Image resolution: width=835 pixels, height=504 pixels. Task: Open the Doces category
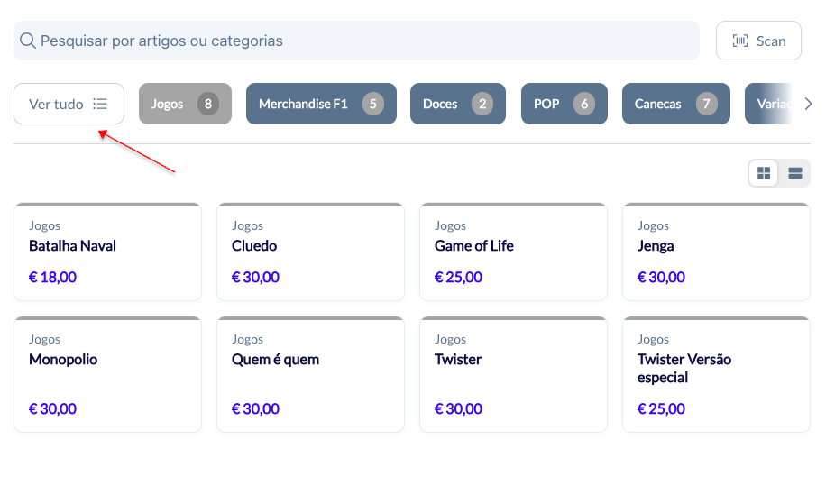[x=457, y=104]
